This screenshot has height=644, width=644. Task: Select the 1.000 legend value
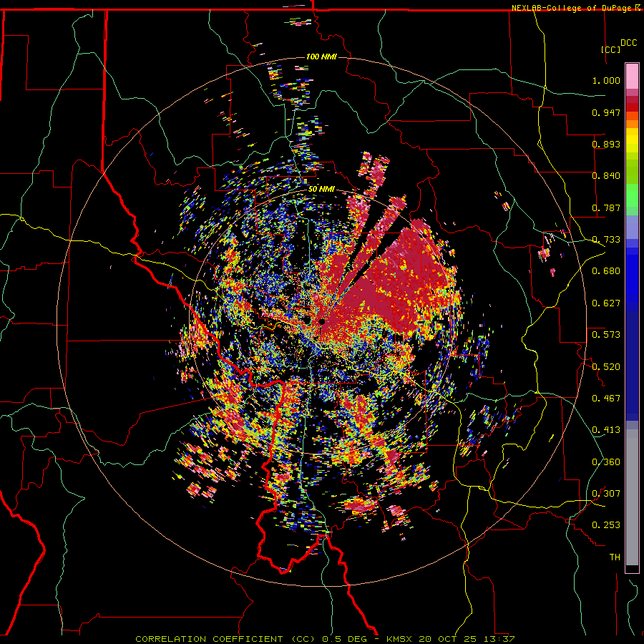(x=606, y=80)
